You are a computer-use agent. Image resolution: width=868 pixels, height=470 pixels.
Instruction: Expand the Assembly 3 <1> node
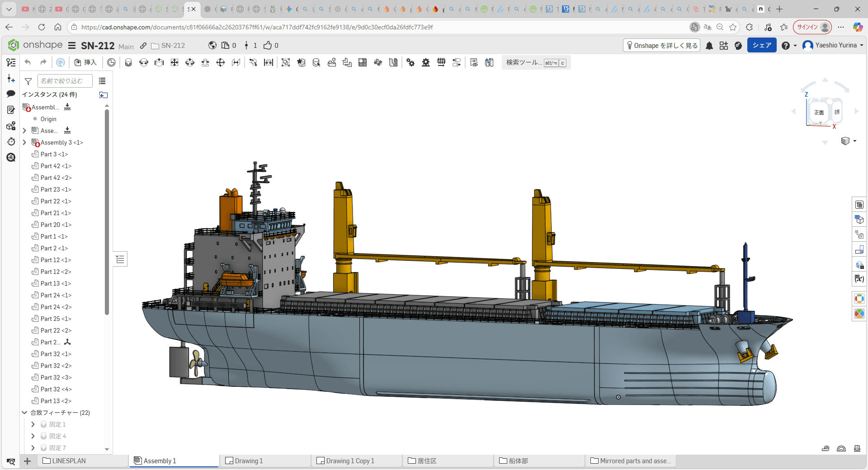24,142
